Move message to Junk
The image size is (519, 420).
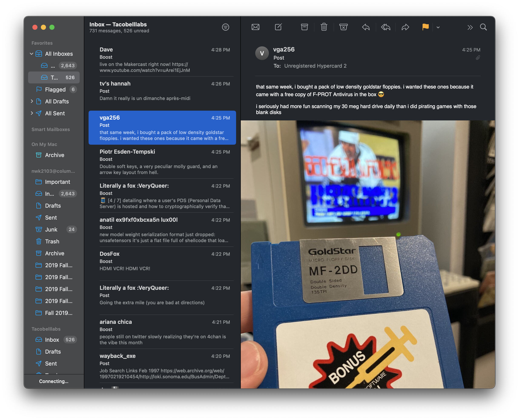pos(343,27)
